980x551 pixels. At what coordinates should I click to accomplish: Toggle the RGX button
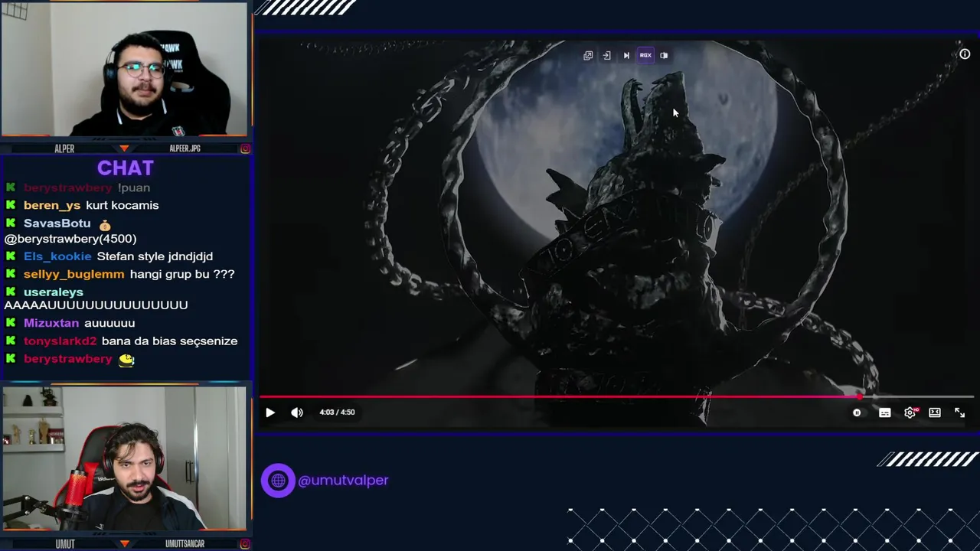(645, 55)
